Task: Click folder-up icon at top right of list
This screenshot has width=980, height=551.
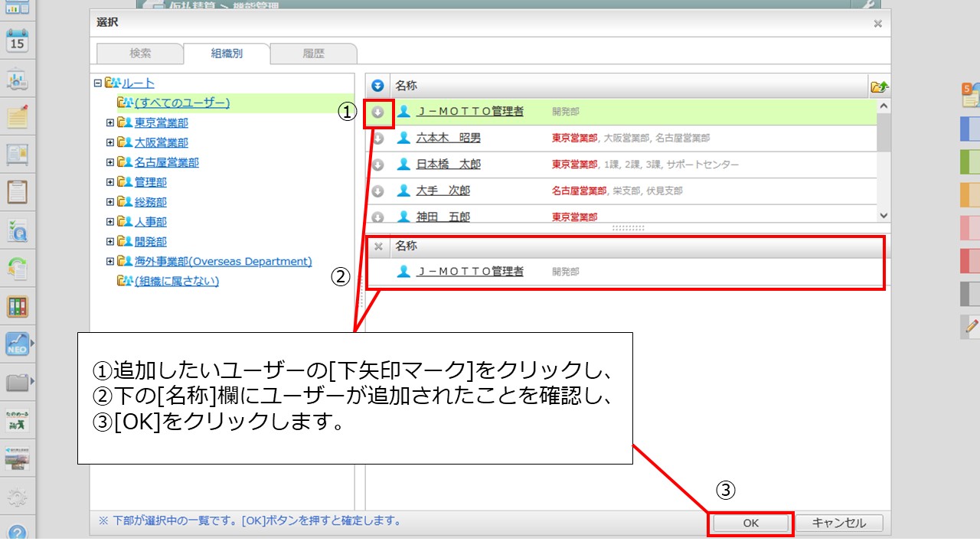Action: pyautogui.click(x=879, y=86)
